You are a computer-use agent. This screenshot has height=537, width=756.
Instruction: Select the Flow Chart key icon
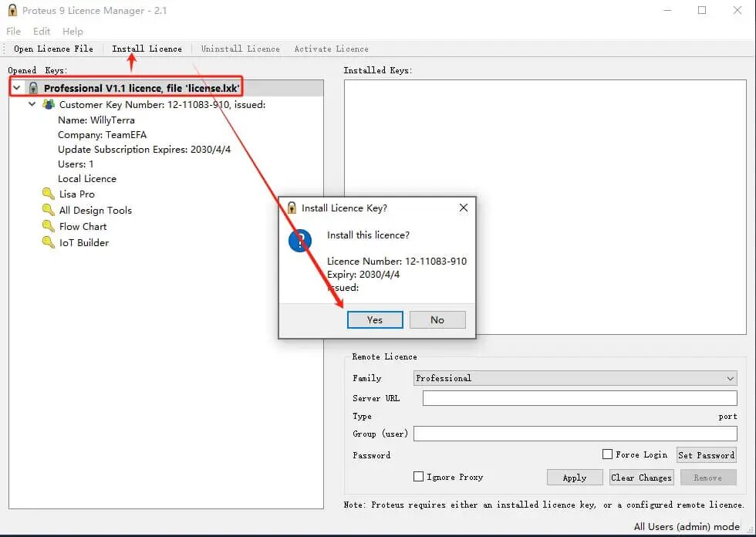coord(48,226)
